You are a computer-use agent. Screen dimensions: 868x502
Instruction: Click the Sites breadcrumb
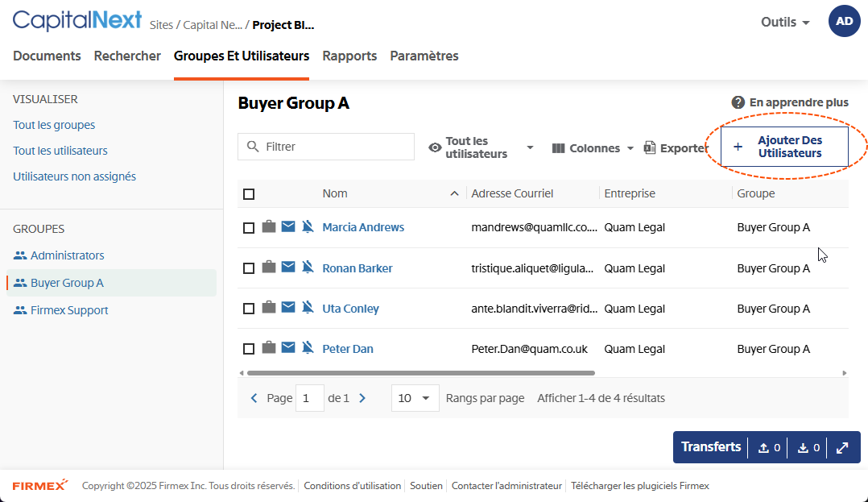coord(161,25)
